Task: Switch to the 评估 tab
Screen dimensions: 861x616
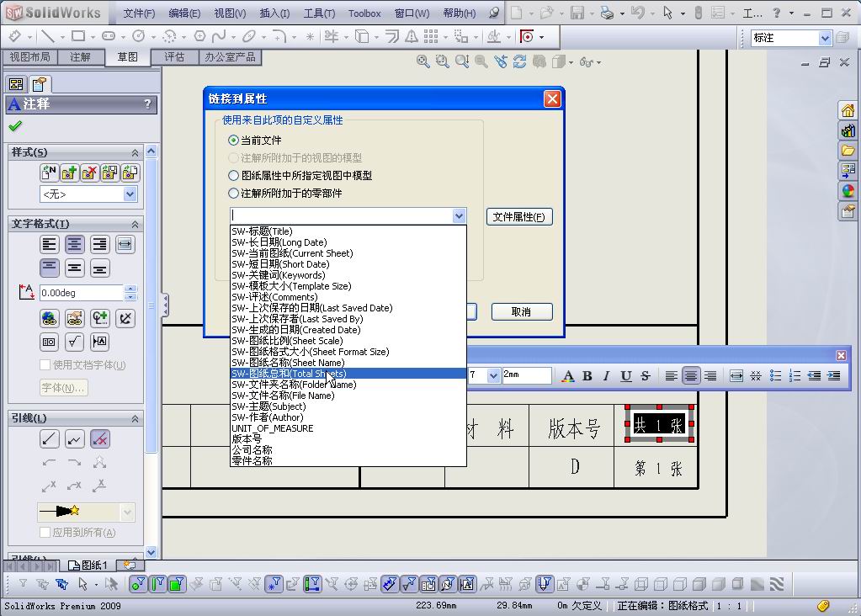Action: pyautogui.click(x=174, y=57)
